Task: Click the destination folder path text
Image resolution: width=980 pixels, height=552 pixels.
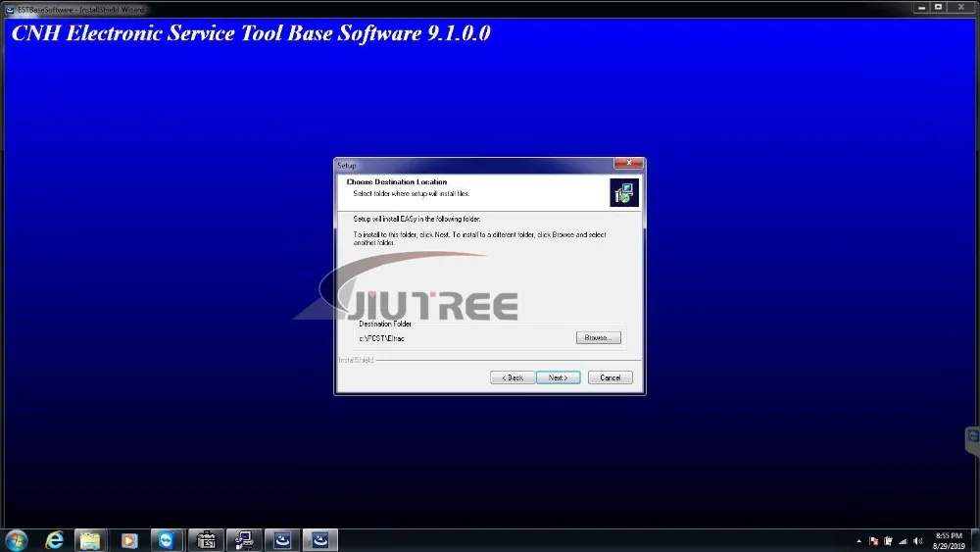Action: tap(382, 338)
